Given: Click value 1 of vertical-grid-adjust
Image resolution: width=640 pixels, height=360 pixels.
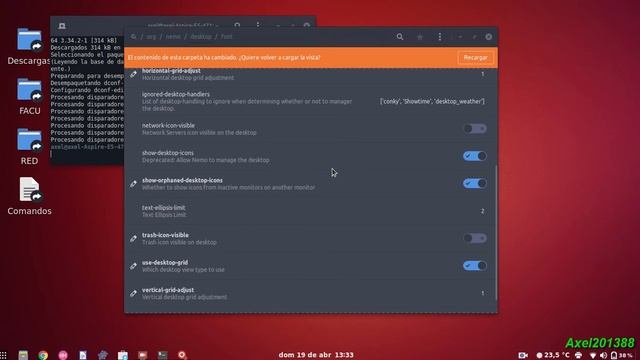Looking at the screenshot, I should pos(482,293).
